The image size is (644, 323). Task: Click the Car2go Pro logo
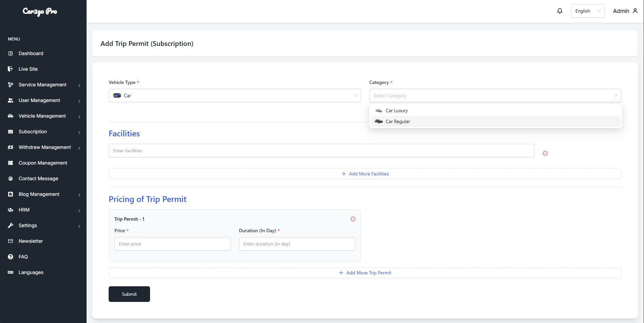pos(40,12)
